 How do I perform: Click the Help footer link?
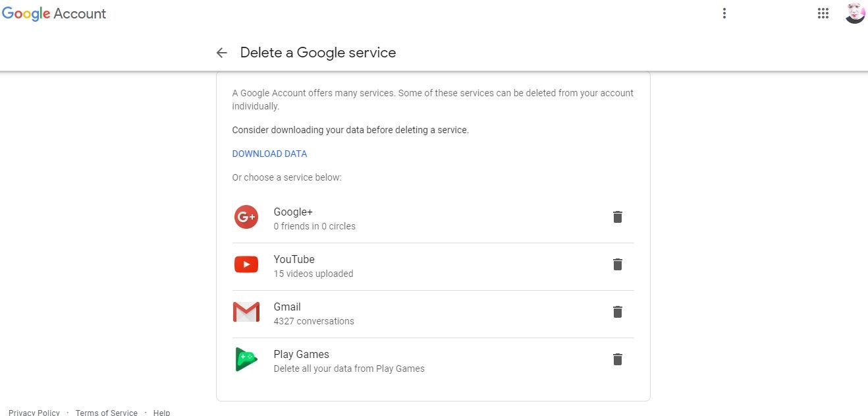[x=161, y=413]
